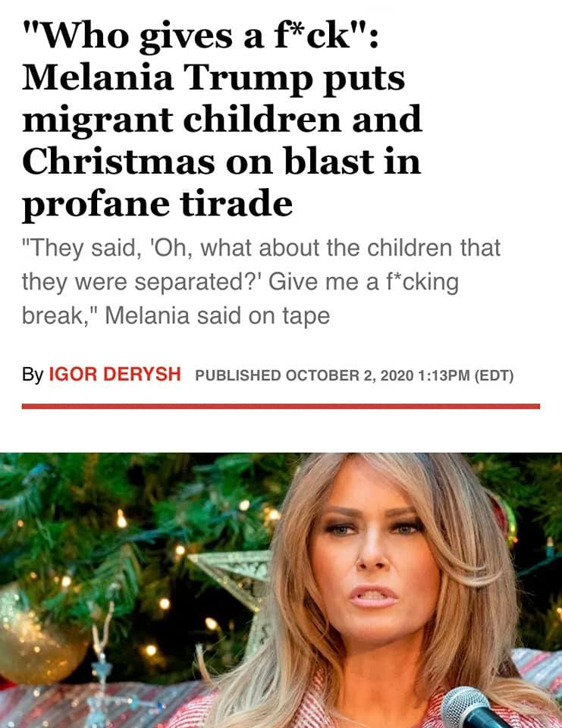Open author page for Igor Derysh

115,374
